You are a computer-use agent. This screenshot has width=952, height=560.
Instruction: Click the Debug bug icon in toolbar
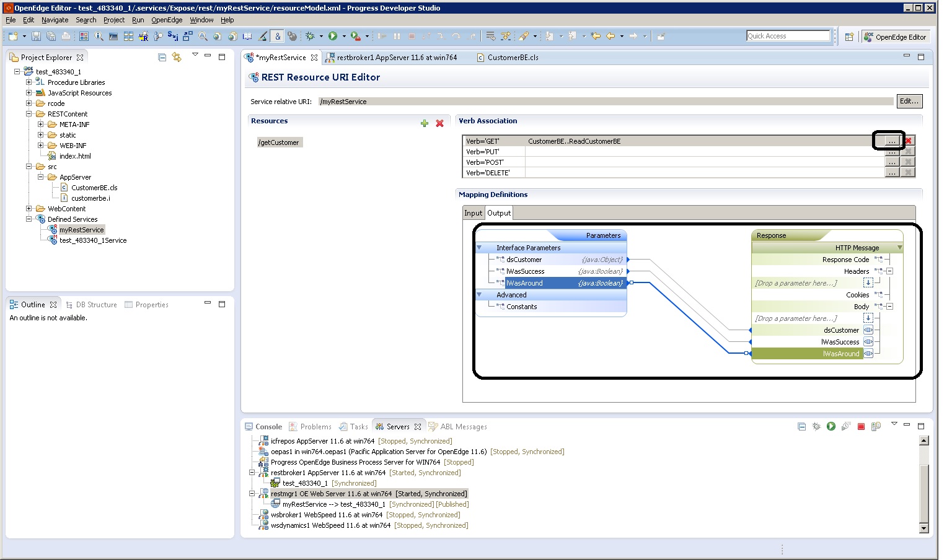pos(310,37)
